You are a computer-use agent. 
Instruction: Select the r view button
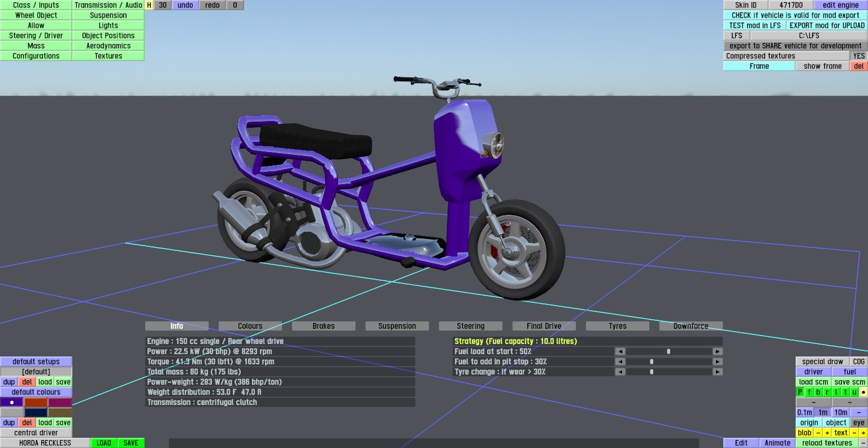click(827, 392)
